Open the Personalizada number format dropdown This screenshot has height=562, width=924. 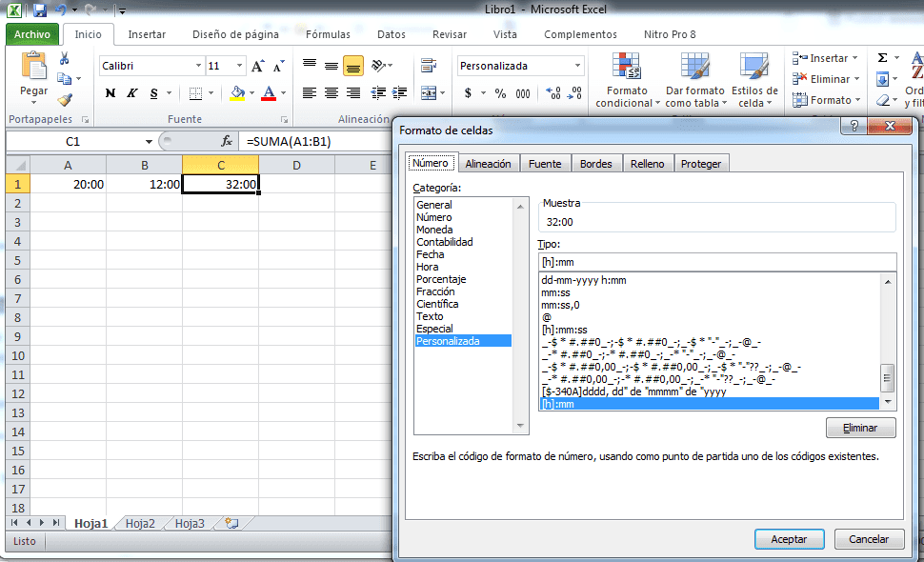(x=577, y=66)
